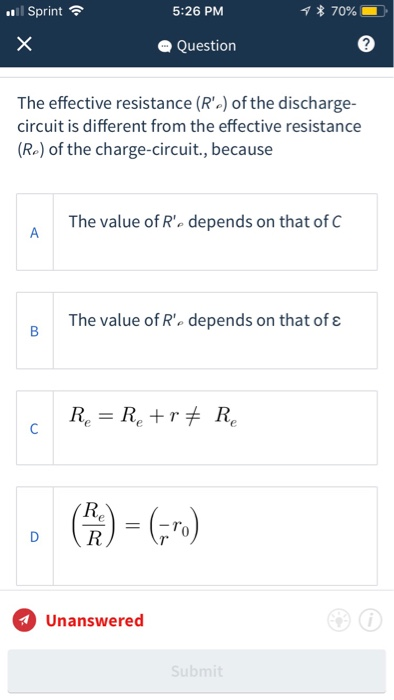Tap the Unanswered status label
The width and height of the screenshot is (394, 700).
coord(95,621)
